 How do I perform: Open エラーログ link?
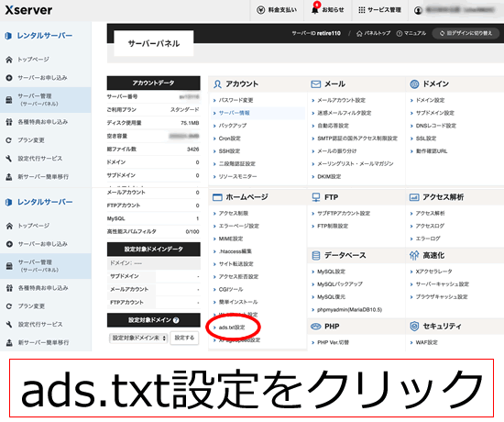(428, 239)
